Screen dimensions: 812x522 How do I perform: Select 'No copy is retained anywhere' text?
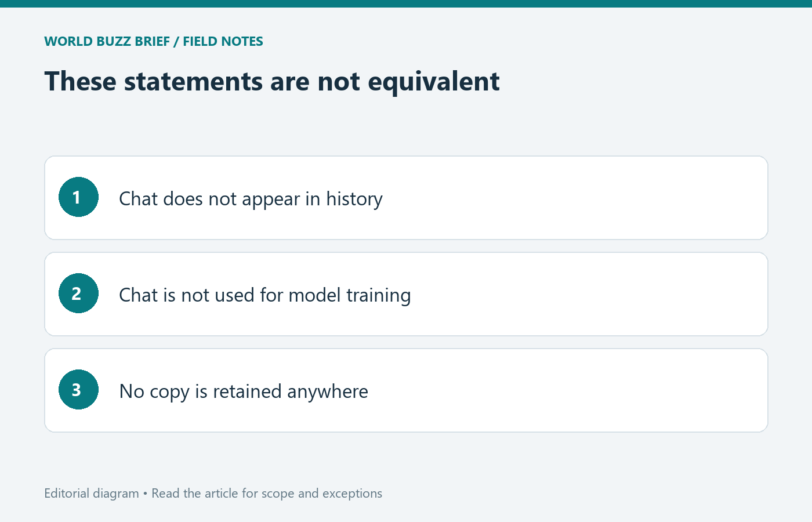[244, 391]
